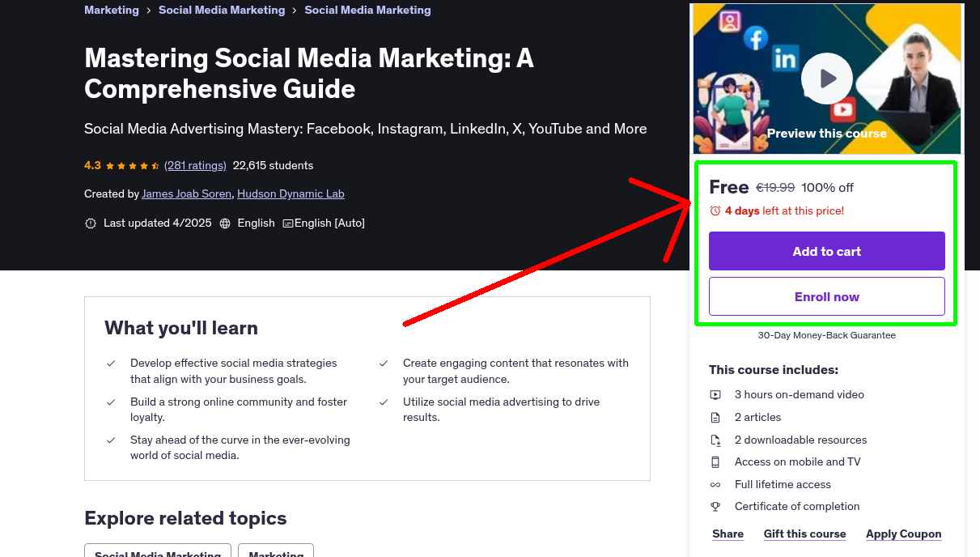
Task: Click the star rating icons
Action: coord(133,165)
